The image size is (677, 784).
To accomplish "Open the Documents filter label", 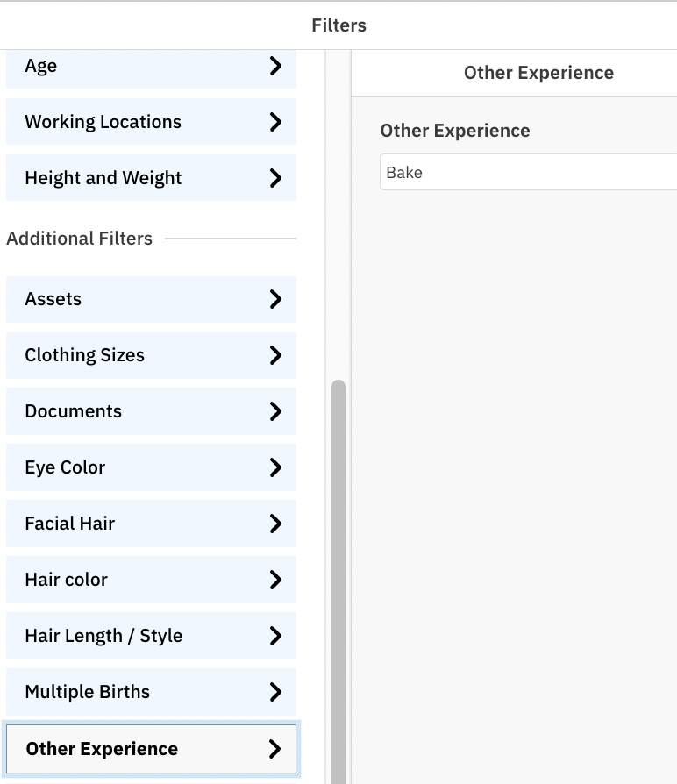I will pyautogui.click(x=73, y=411).
